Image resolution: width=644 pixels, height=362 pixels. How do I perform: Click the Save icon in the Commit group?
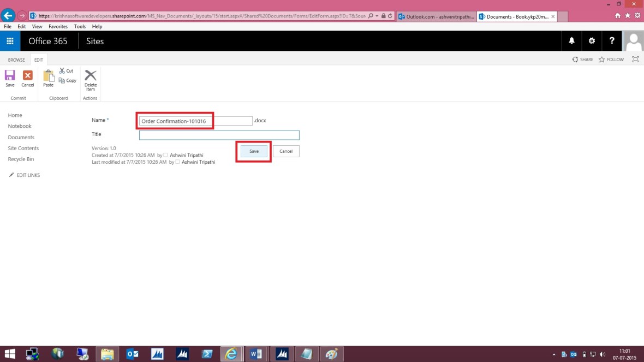coord(10,78)
